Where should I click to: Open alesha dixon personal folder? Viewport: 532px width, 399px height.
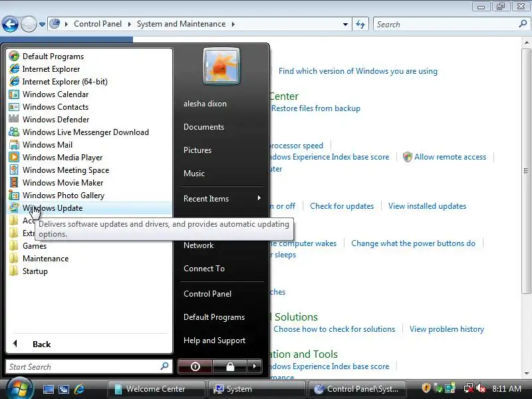[x=205, y=104]
